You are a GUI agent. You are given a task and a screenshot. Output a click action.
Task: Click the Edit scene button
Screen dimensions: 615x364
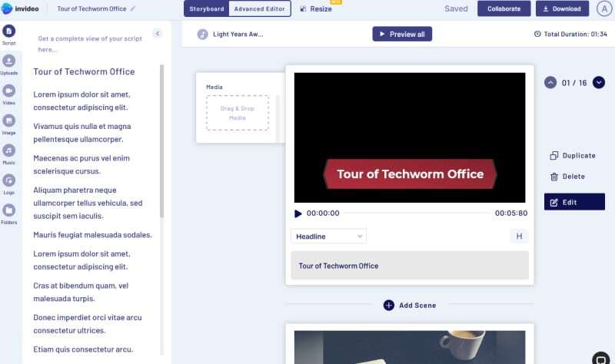[574, 202]
